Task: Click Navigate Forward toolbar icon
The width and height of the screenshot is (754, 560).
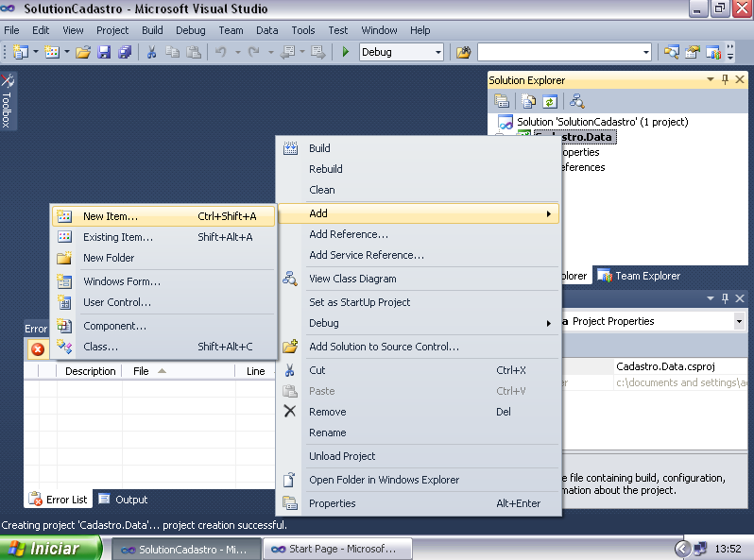Action: pyautogui.click(x=317, y=52)
